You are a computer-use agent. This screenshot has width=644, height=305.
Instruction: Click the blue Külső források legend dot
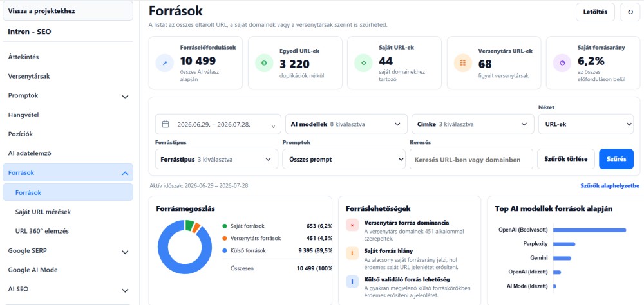coord(224,250)
